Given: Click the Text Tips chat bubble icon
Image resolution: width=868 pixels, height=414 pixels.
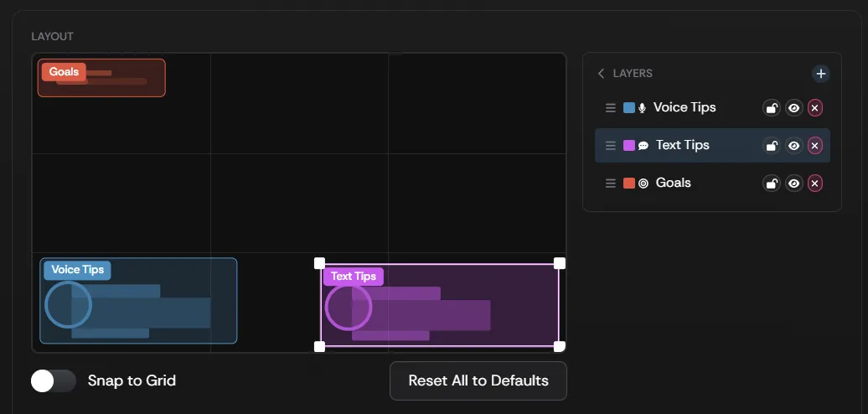Looking at the screenshot, I should click(643, 146).
